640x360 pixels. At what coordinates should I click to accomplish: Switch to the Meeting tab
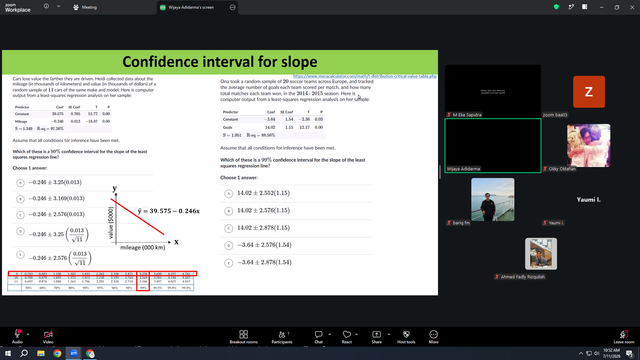click(85, 7)
